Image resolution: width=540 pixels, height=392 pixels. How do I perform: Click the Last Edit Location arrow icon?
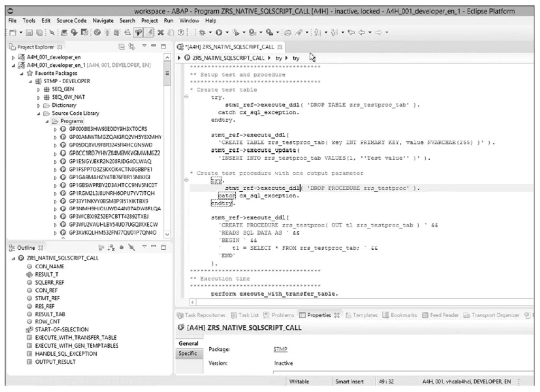pos(351,32)
